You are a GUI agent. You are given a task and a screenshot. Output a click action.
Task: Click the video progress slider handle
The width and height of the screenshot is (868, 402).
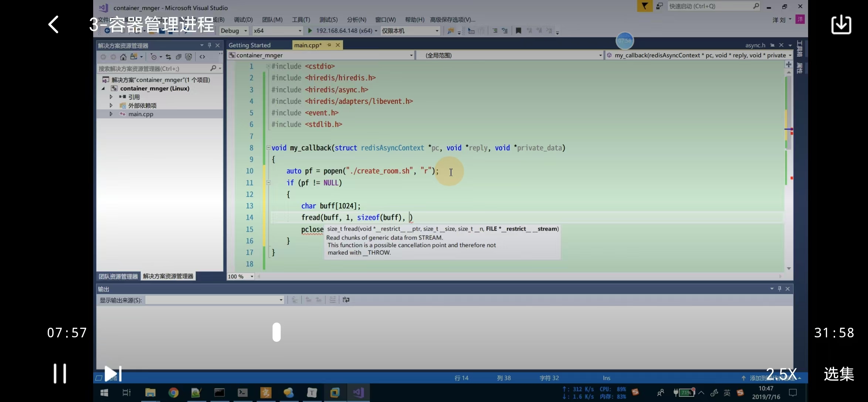tap(277, 332)
